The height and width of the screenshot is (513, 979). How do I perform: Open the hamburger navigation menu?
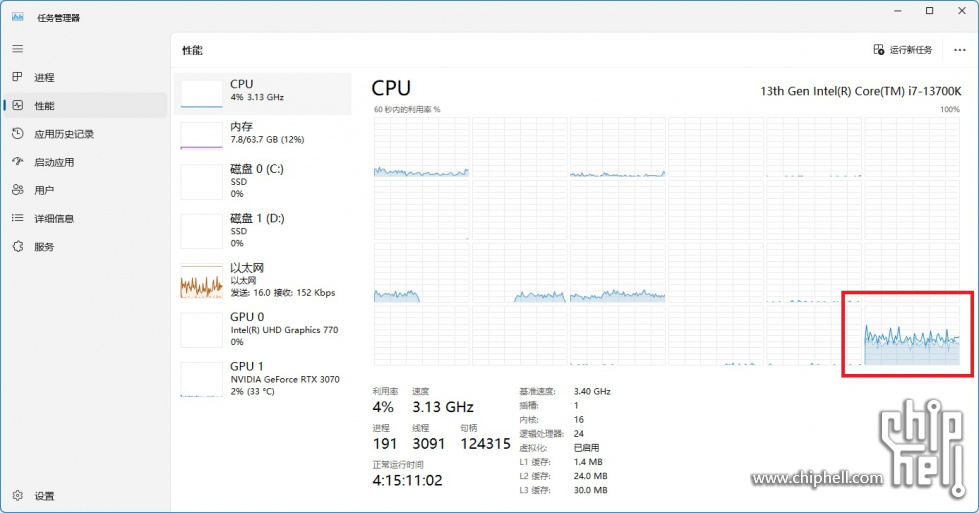[17, 49]
